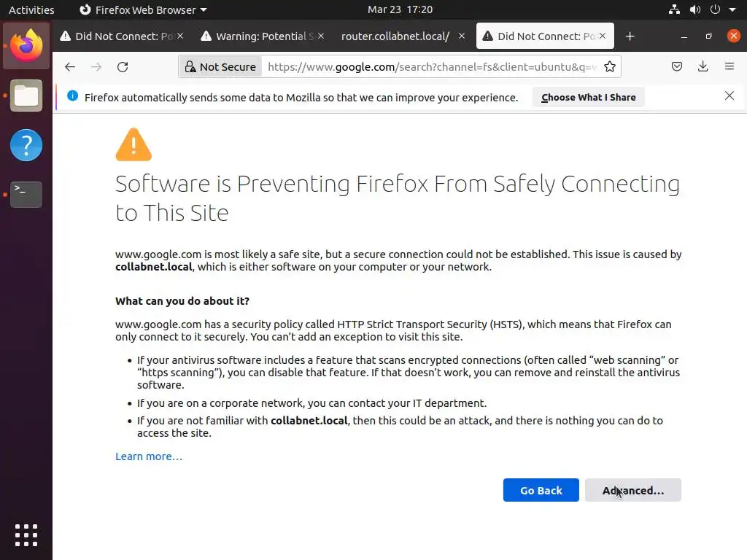747x560 pixels.
Task: Click the Not Secure lock indicator
Action: (x=220, y=67)
